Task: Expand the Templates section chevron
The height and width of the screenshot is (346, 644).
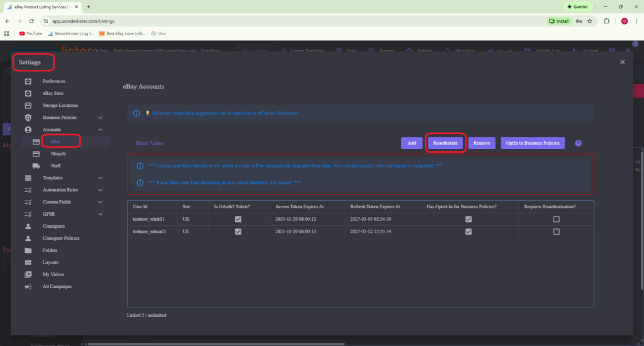Action: (x=101, y=178)
